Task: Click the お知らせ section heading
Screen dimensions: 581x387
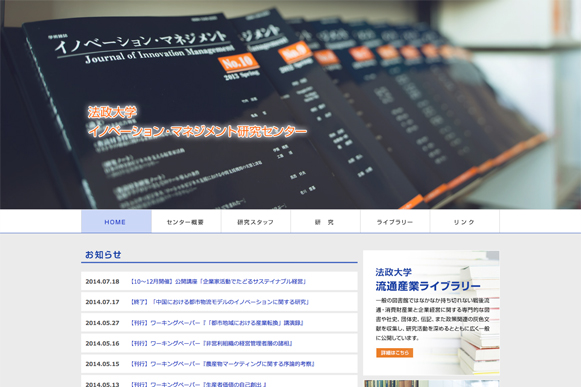Action: coord(103,255)
